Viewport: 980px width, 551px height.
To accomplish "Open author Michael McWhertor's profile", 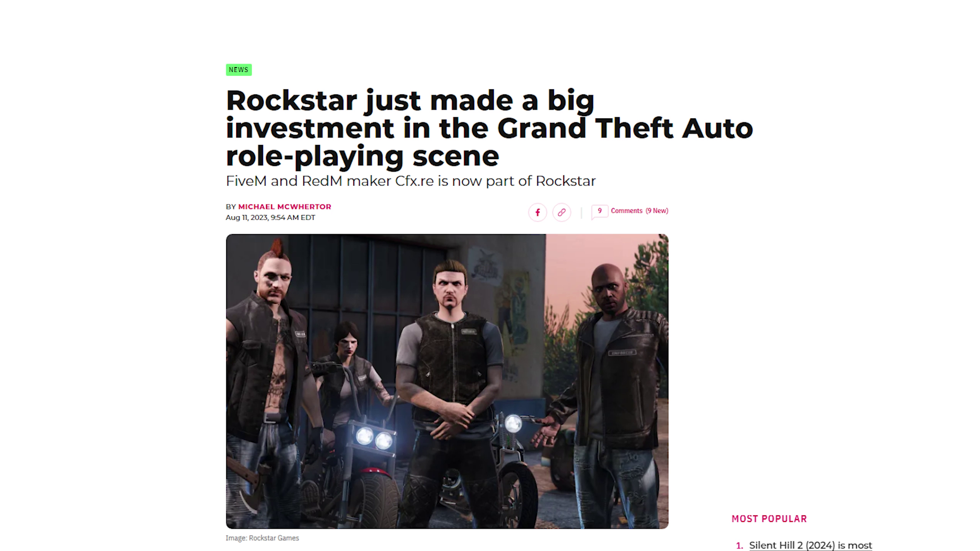I will [284, 207].
